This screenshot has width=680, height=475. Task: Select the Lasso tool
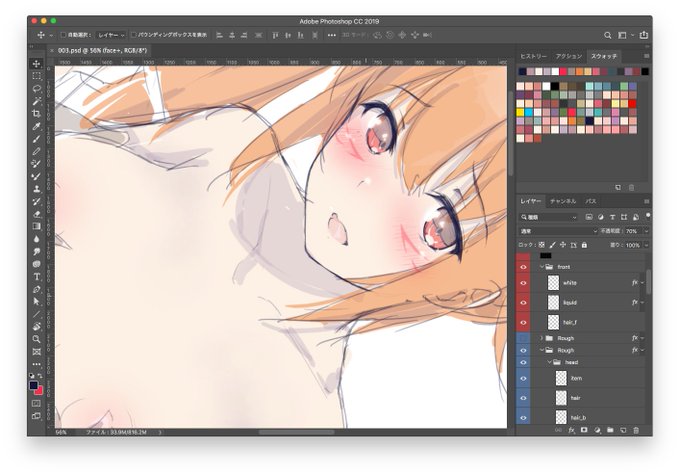[36, 89]
